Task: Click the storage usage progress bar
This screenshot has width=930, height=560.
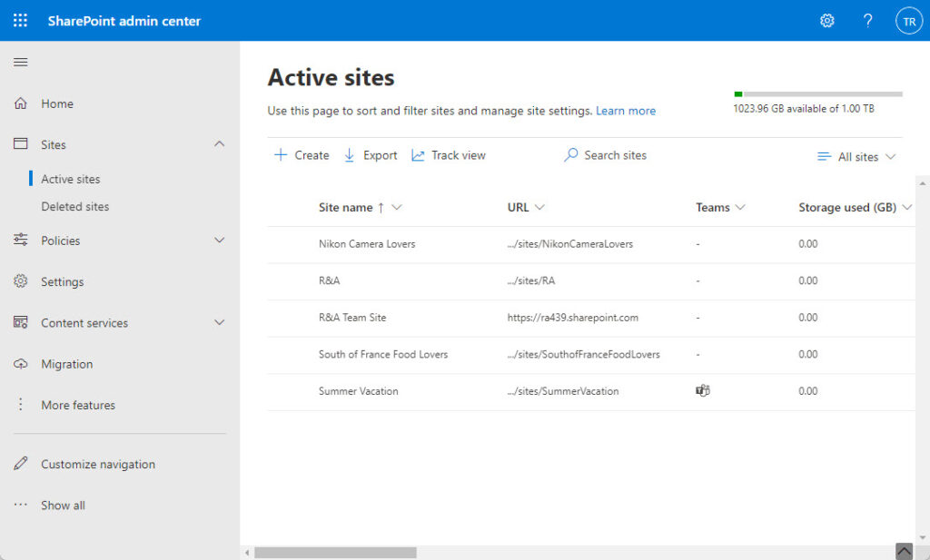Action: coord(818,94)
